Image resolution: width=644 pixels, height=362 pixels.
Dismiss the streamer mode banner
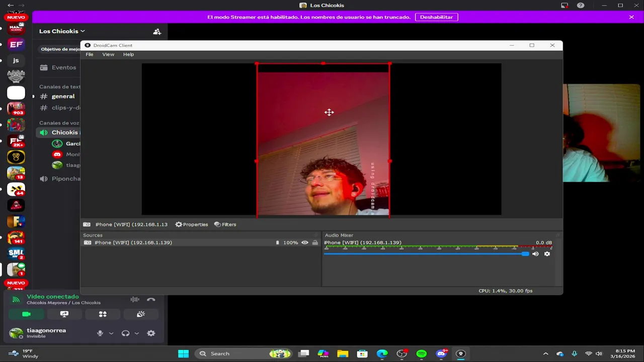[x=631, y=17]
